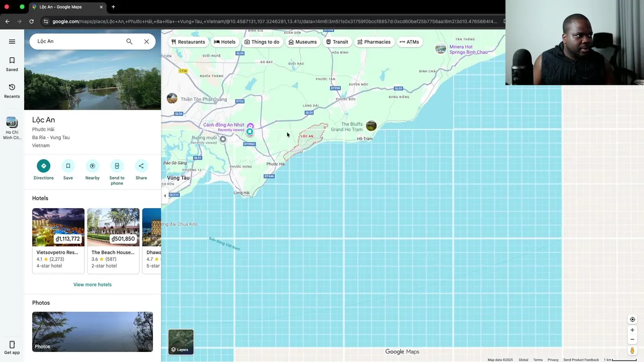This screenshot has width=644, height=362.
Task: Click the Vũng Tàu map label
Action: [179, 178]
